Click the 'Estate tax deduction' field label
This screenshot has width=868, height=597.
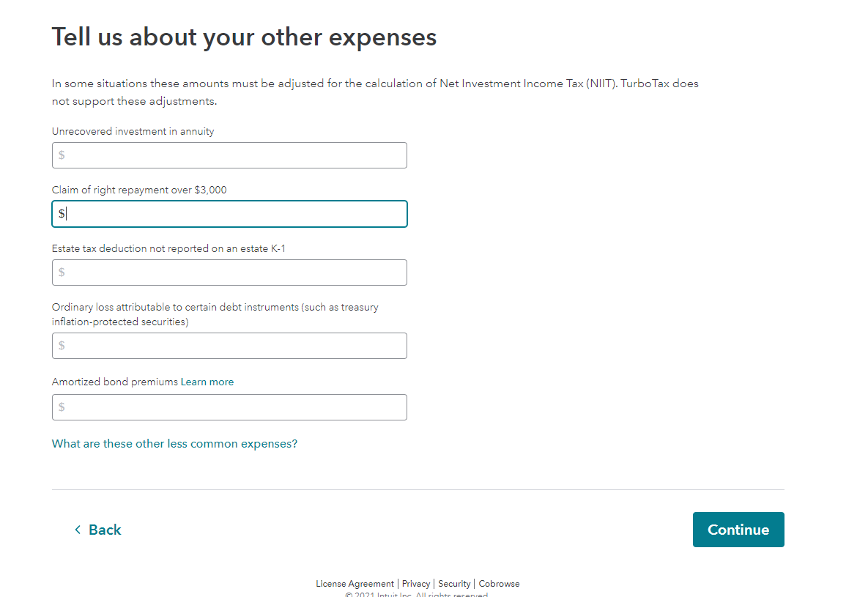[x=168, y=248]
